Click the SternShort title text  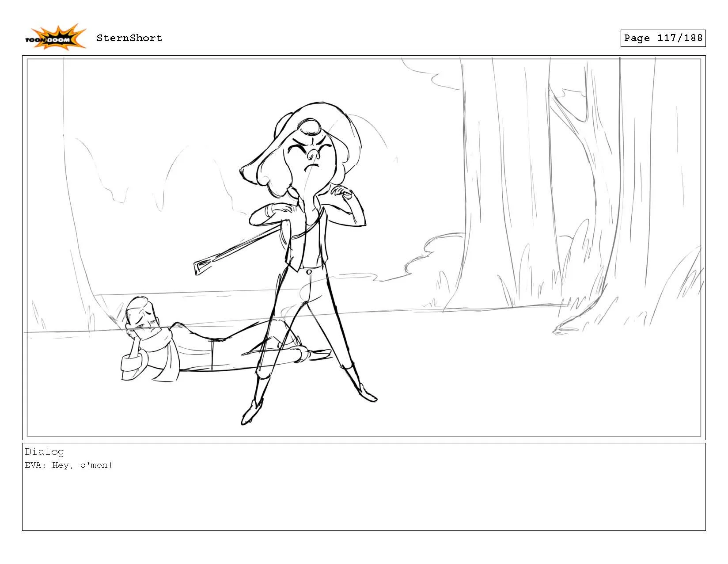tap(130, 38)
